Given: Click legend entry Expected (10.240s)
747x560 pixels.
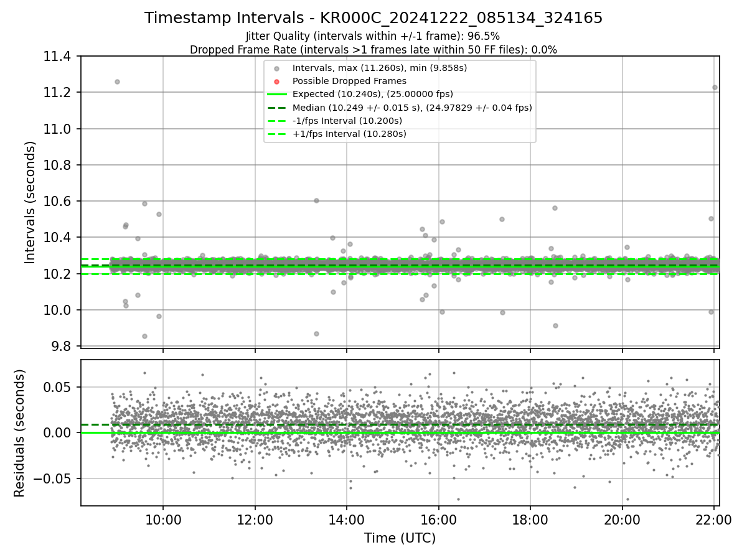Looking at the screenshot, I should pos(373,94).
